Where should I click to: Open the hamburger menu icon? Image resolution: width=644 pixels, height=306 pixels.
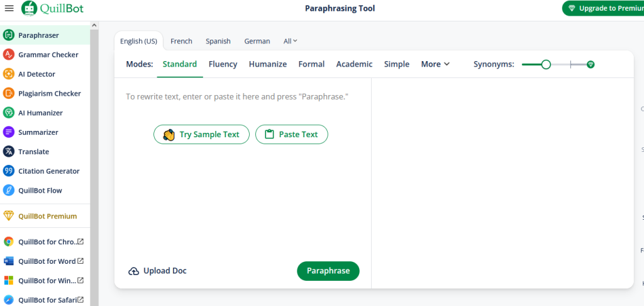pos(9,8)
